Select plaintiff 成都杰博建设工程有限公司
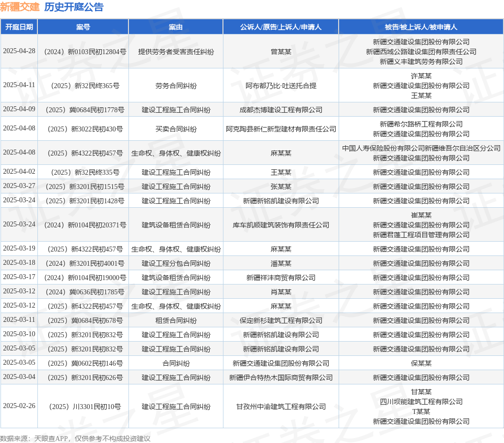The width and height of the screenshot is (504, 443). [x=281, y=110]
